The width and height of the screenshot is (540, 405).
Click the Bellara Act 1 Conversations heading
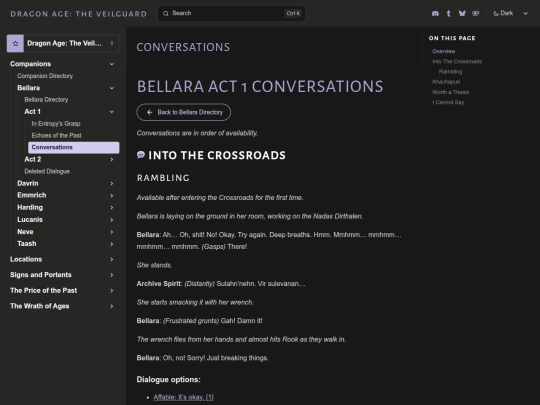[260, 86]
